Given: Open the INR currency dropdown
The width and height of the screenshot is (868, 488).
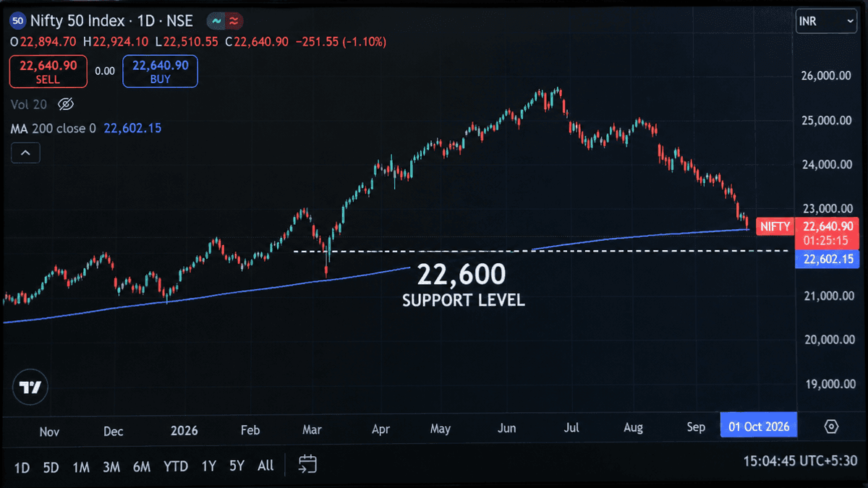Looking at the screenshot, I should (x=826, y=22).
